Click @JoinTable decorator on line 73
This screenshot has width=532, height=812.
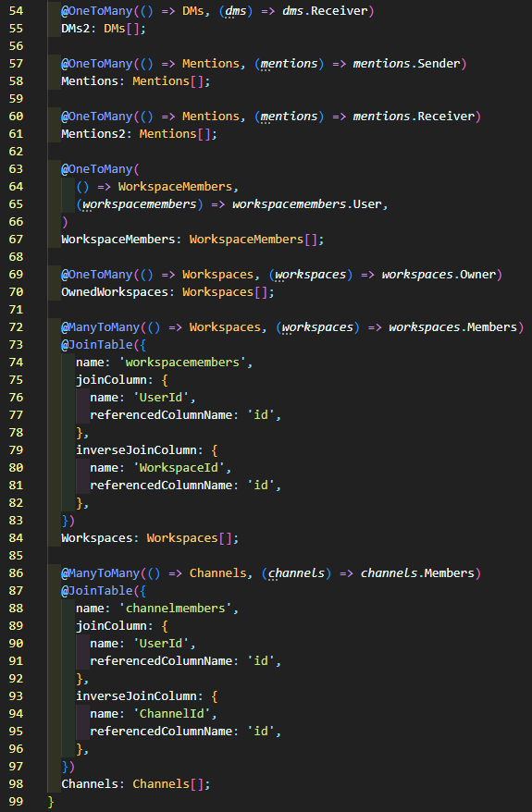(x=97, y=345)
